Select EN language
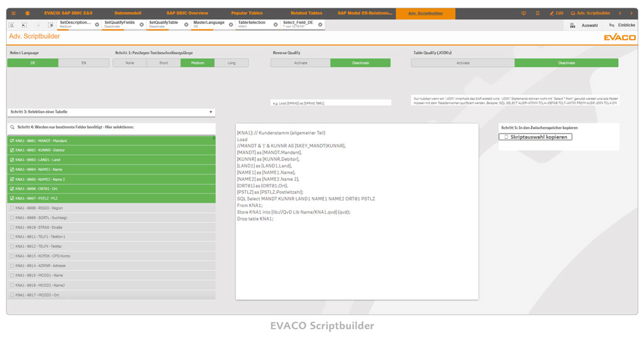Image resolution: width=644 pixels, height=357 pixels. [84, 63]
